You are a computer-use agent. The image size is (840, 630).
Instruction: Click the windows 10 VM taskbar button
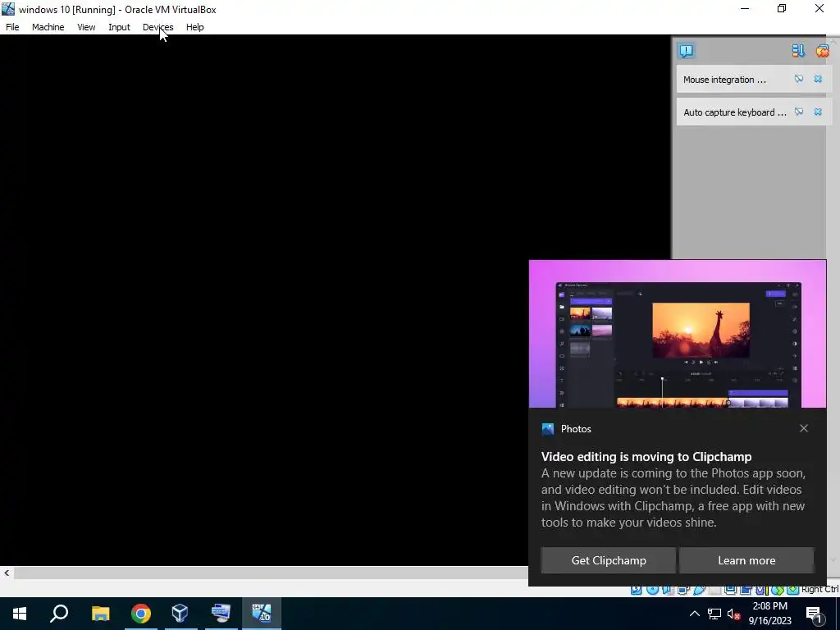262,614
